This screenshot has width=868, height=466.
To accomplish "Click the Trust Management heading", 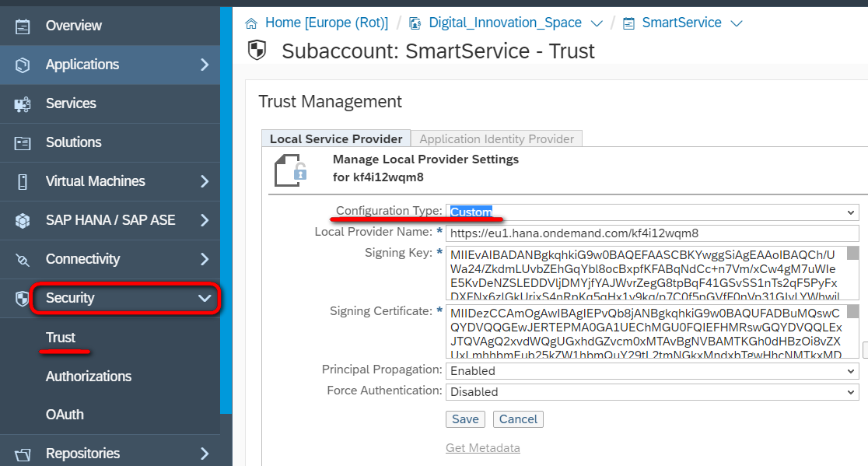I will point(330,102).
